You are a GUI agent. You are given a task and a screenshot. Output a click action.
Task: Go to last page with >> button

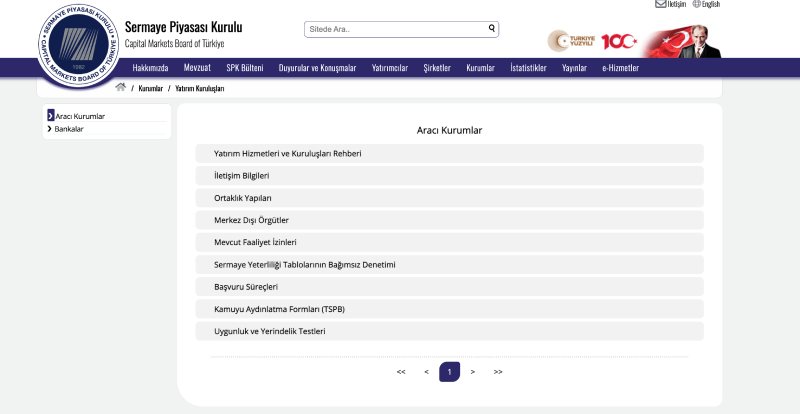click(498, 372)
